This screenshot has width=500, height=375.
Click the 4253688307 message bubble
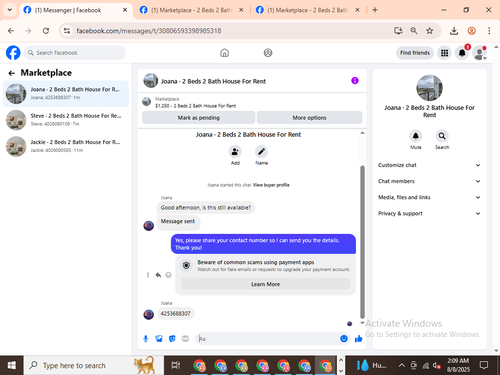click(175, 313)
